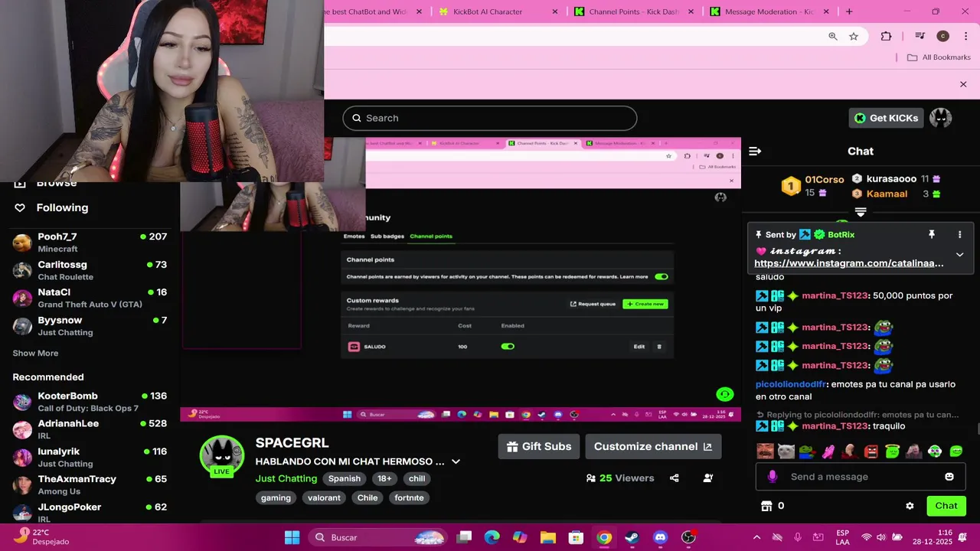Screen dimensions: 980x551
Task: Open the user management icon beside share
Action: tap(708, 478)
